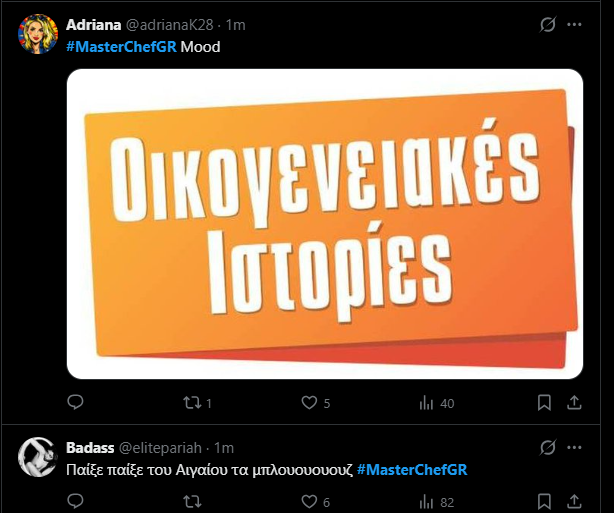Click Adriana's profile avatar
This screenshot has width=614, height=513.
click(x=37, y=34)
